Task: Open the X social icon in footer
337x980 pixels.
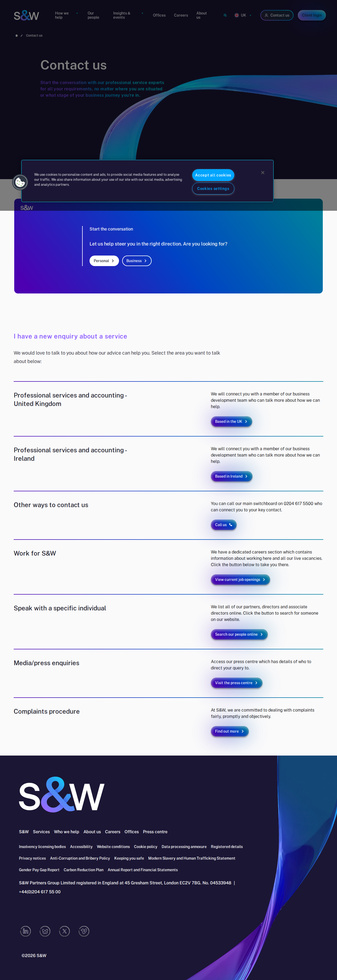Action: [x=65, y=931]
